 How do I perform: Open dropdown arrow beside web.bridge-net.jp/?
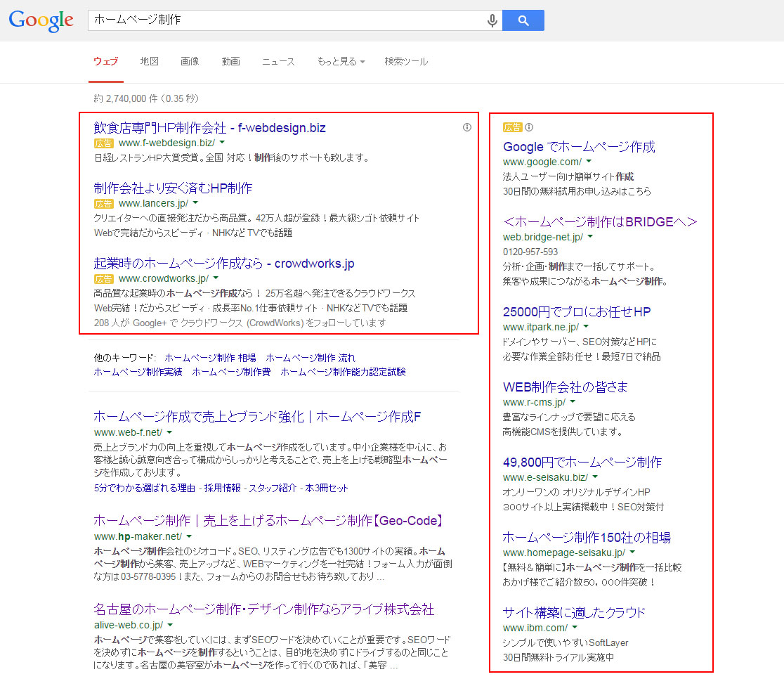point(591,237)
